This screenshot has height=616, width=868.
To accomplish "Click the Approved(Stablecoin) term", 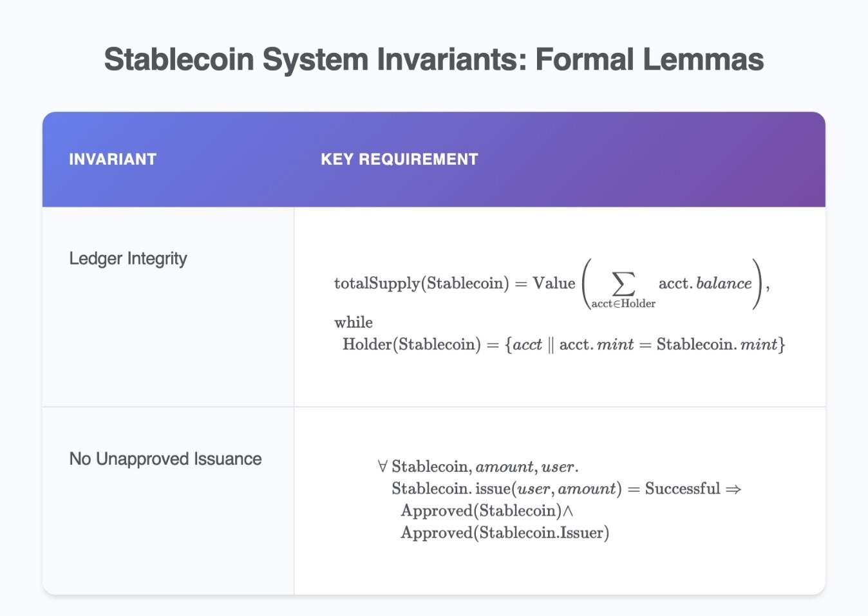I will coord(482,510).
